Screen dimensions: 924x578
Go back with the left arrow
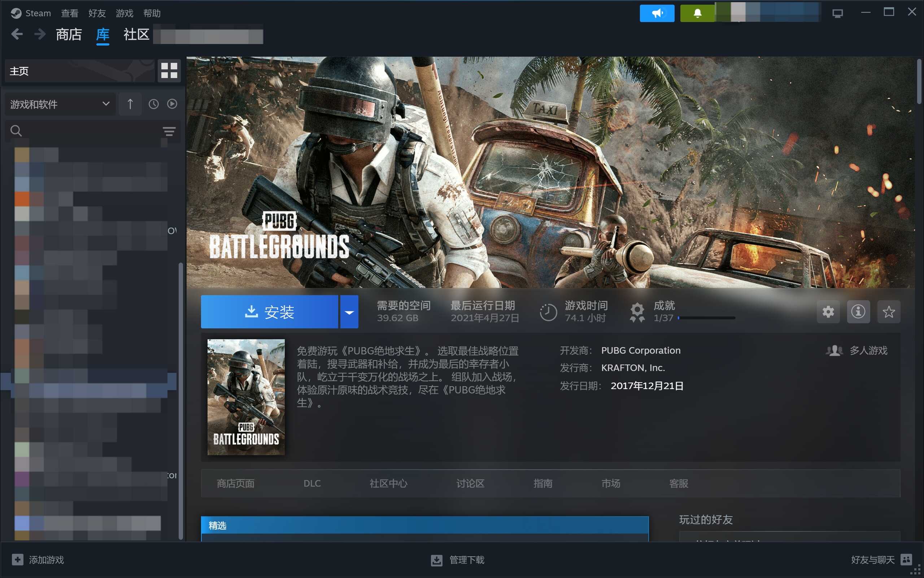click(17, 34)
